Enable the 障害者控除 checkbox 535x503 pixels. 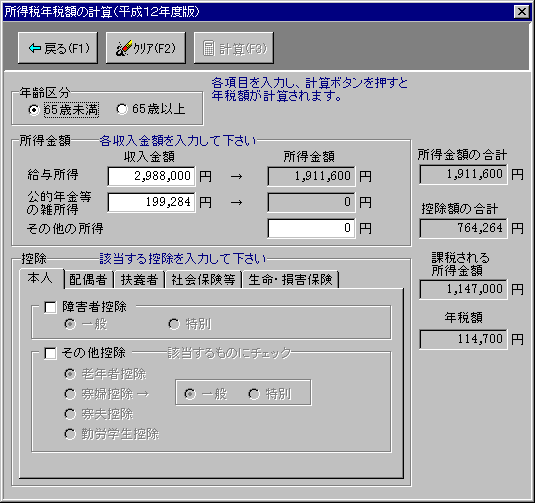[x=50, y=307]
